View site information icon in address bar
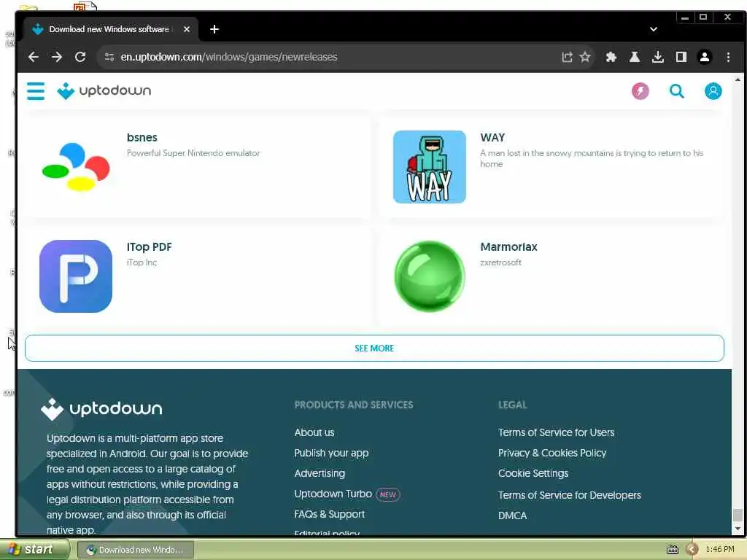Image resolution: width=747 pixels, height=560 pixels. coord(109,57)
